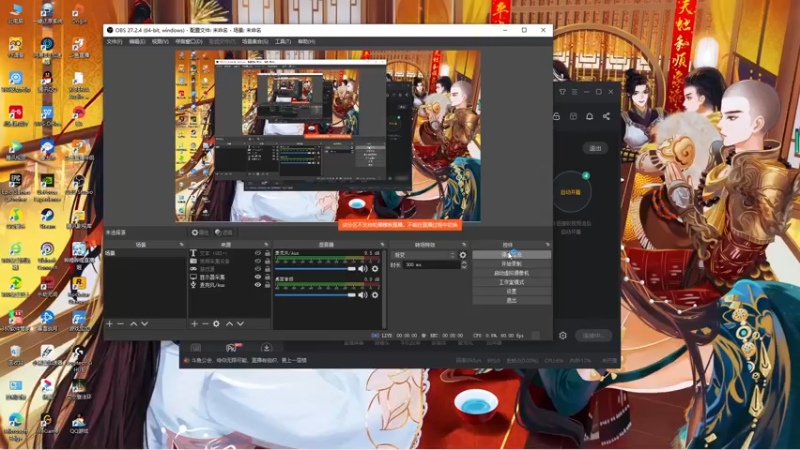This screenshot has width=800, height=450.
Task: Remove the selected source with the minus icon
Action: [x=205, y=323]
